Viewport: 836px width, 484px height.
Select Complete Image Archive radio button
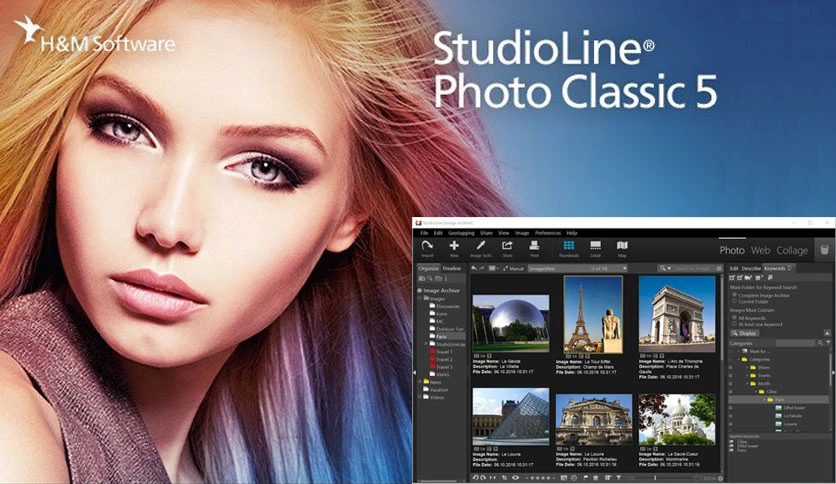(x=734, y=295)
